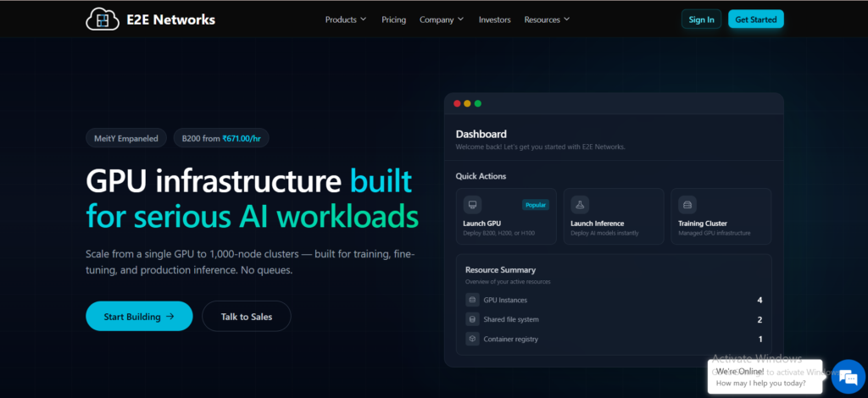Click the Training Cluster stack icon

pyautogui.click(x=687, y=205)
